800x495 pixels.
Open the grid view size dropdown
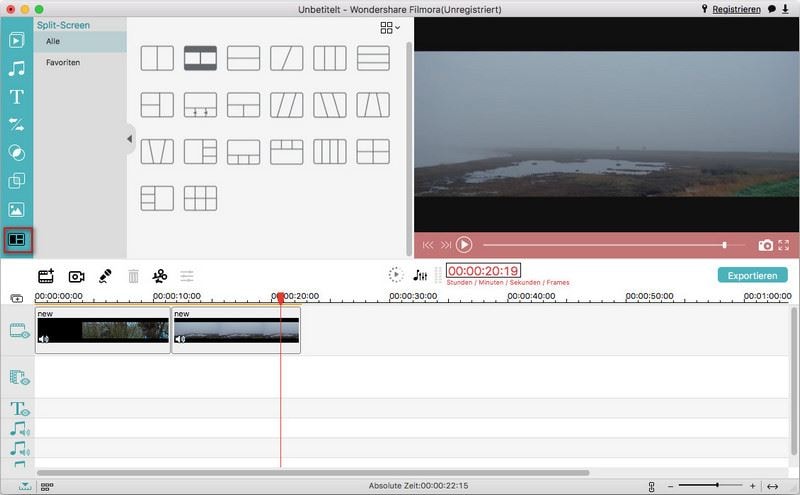[390, 28]
